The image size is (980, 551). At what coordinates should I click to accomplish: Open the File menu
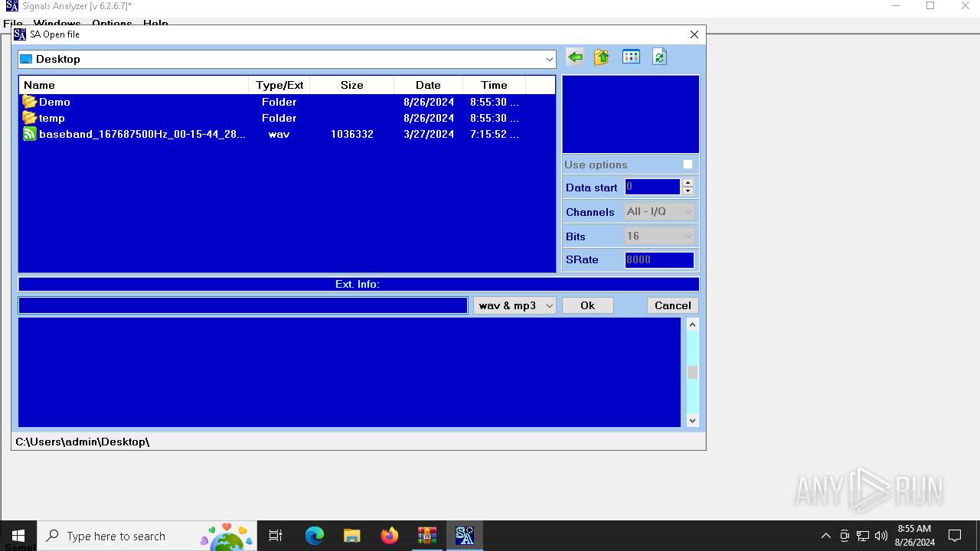(x=13, y=24)
